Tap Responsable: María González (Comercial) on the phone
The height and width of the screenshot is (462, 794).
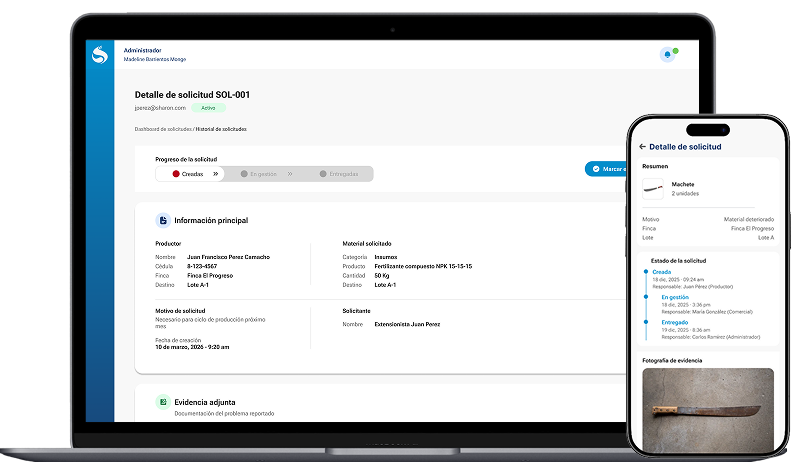[707, 312]
